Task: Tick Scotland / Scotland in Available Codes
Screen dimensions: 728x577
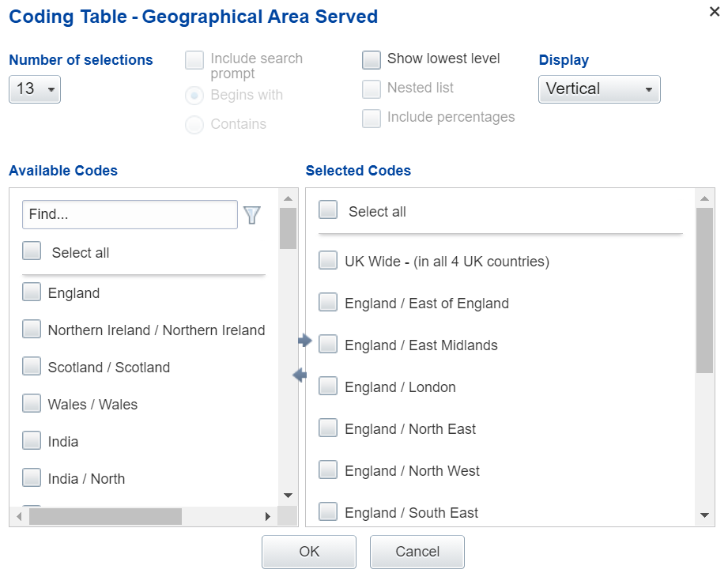Action: click(x=32, y=367)
